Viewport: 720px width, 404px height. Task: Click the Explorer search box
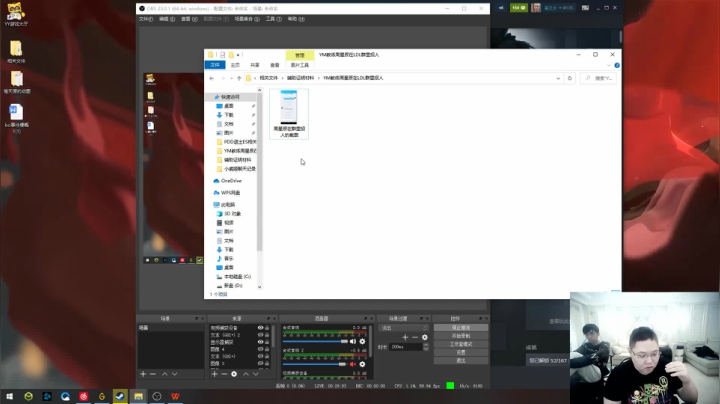[x=598, y=78]
